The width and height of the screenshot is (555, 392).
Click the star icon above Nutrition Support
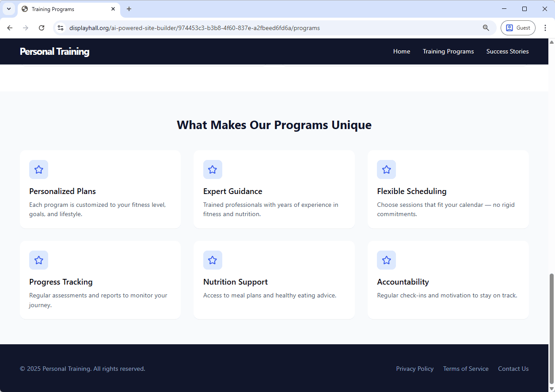click(213, 260)
